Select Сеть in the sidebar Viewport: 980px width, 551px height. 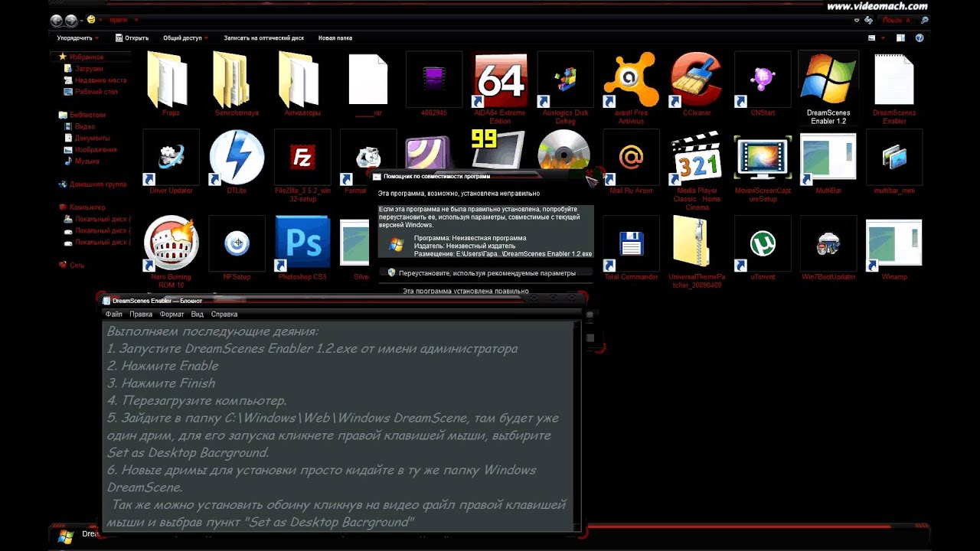coord(72,265)
